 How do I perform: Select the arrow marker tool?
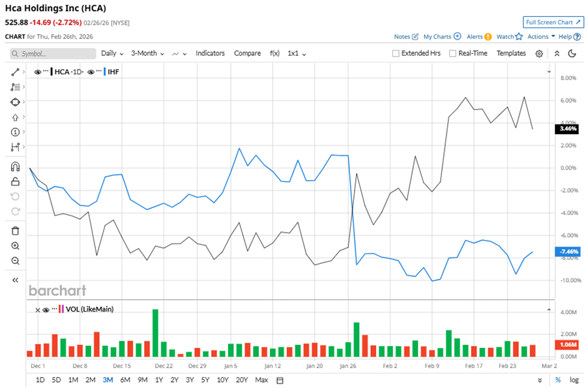pyautogui.click(x=15, y=117)
